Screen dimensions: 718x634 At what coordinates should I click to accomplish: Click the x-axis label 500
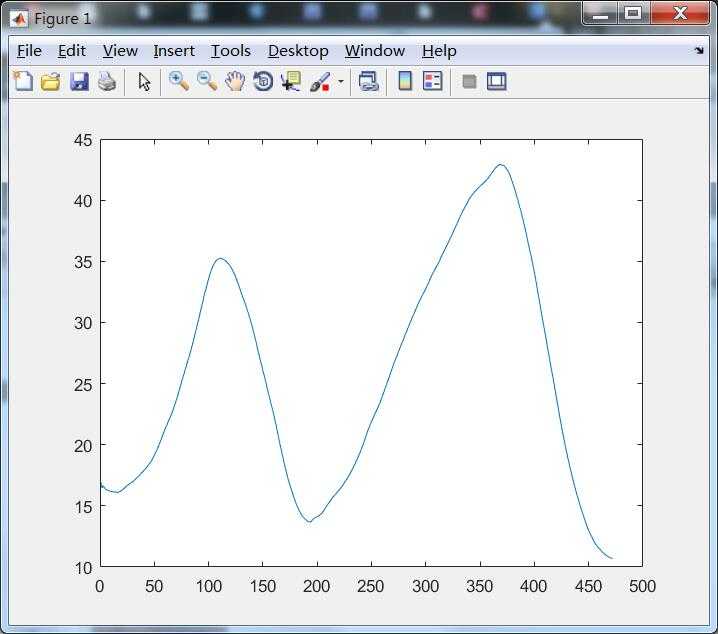(642, 586)
